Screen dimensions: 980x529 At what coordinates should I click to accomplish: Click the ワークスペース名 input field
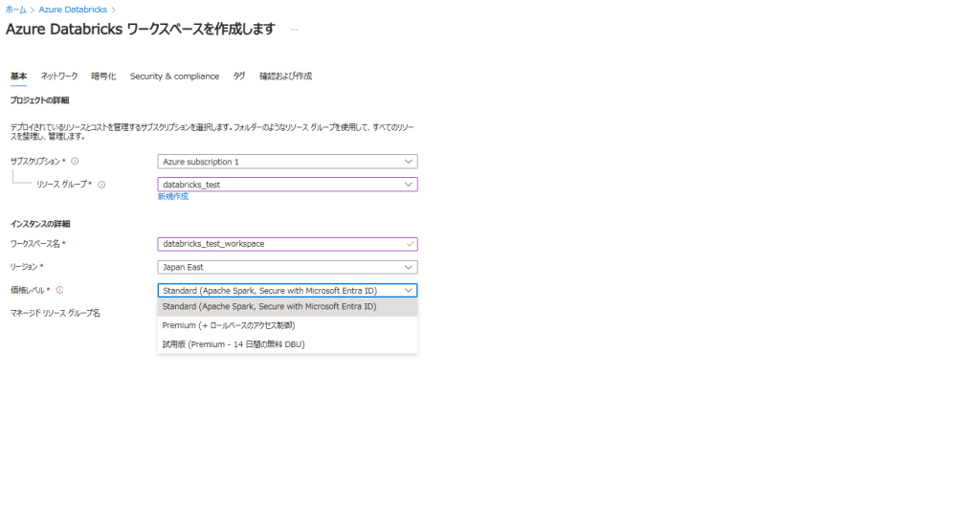click(282, 244)
